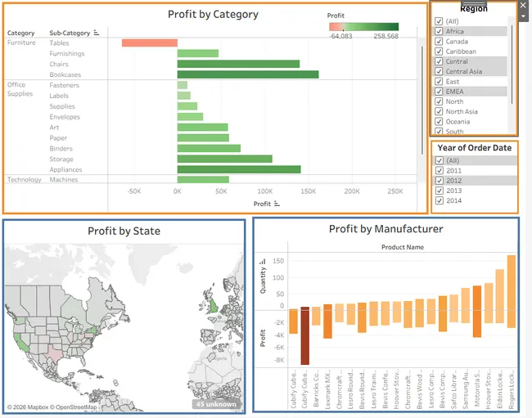The width and height of the screenshot is (532, 418).
Task: Toggle the Caribbean region checkbox
Action: tap(439, 52)
